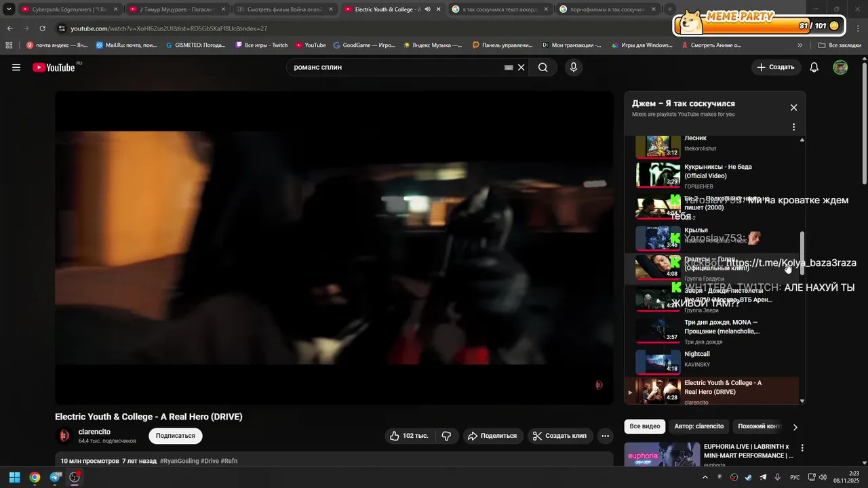The height and width of the screenshot is (488, 868).
Task: Open options for EUPHORIA LIVE suggestion
Action: pos(802,448)
